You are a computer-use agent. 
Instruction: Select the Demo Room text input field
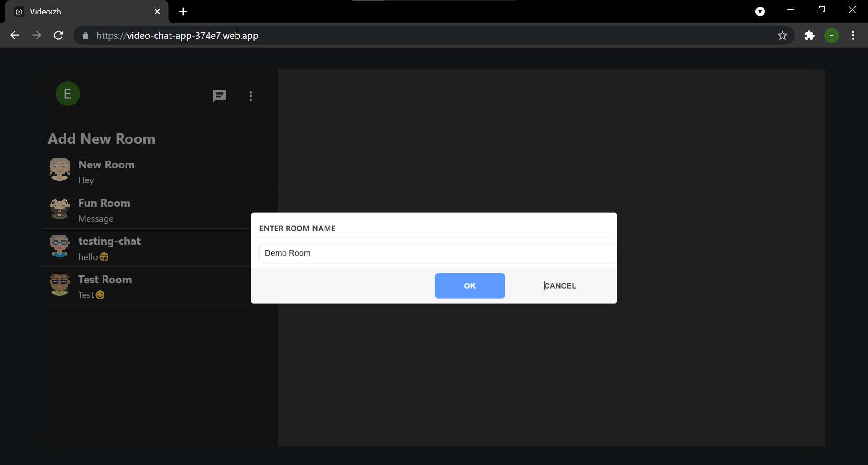point(436,253)
